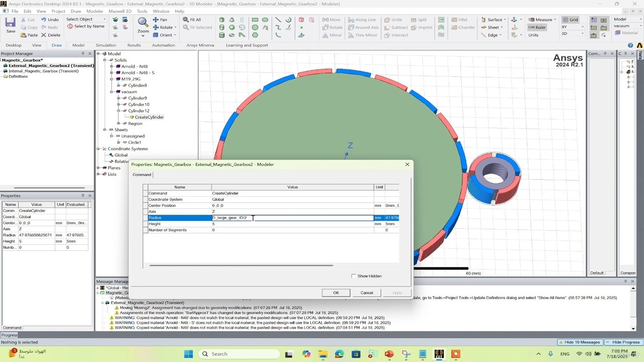Viewport: 644px width, 362px height.
Task: Switch to the Results ribbon tab
Action: click(134, 45)
